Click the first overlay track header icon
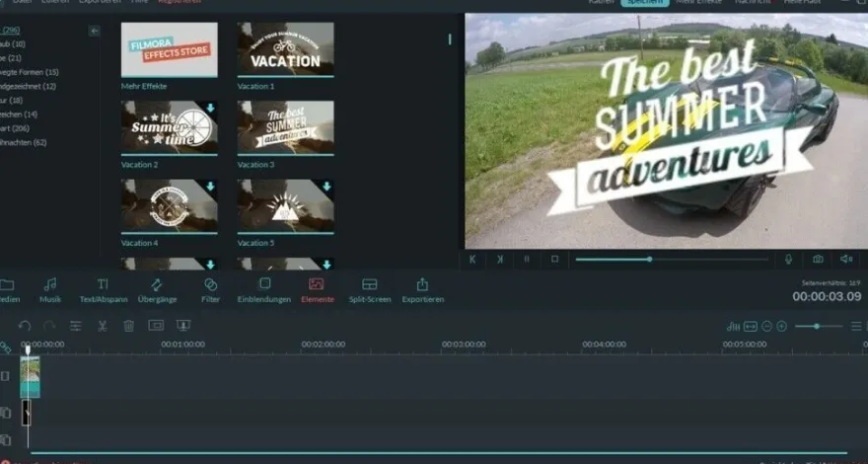Image resolution: width=868 pixels, height=464 pixels. click(5, 413)
